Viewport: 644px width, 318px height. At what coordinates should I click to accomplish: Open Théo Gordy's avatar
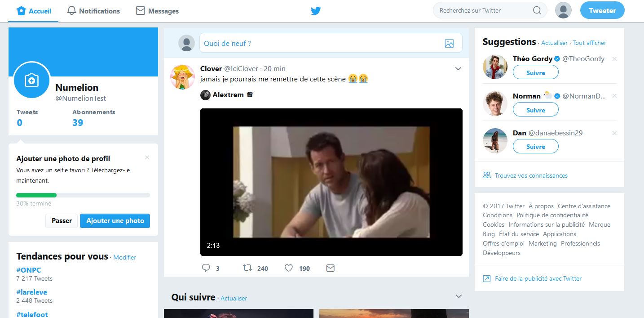tap(495, 67)
